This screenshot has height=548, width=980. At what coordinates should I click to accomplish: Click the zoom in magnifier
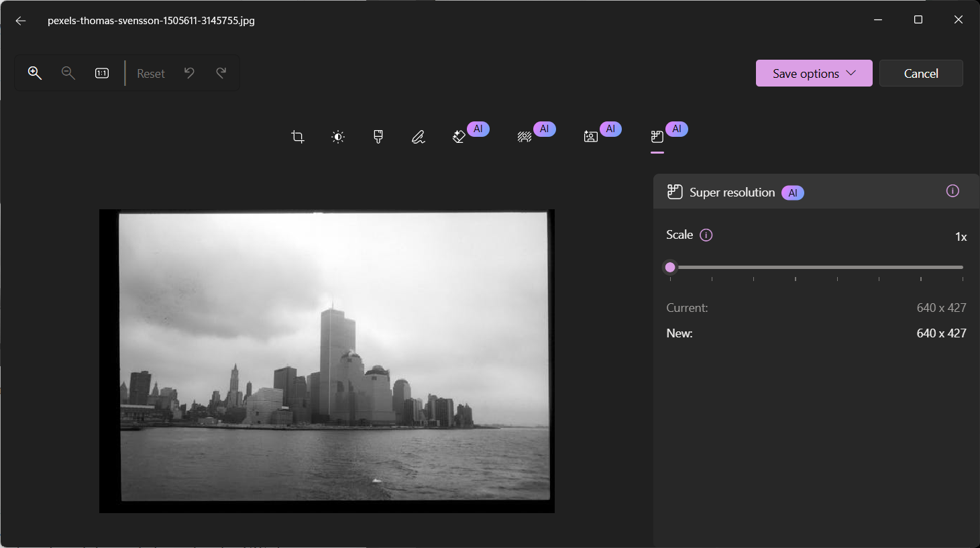[35, 73]
